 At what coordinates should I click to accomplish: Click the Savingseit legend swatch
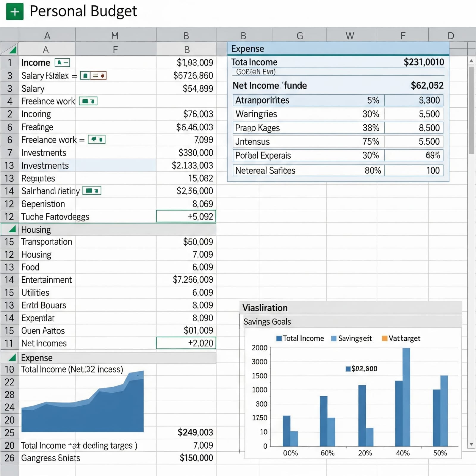coord(333,338)
